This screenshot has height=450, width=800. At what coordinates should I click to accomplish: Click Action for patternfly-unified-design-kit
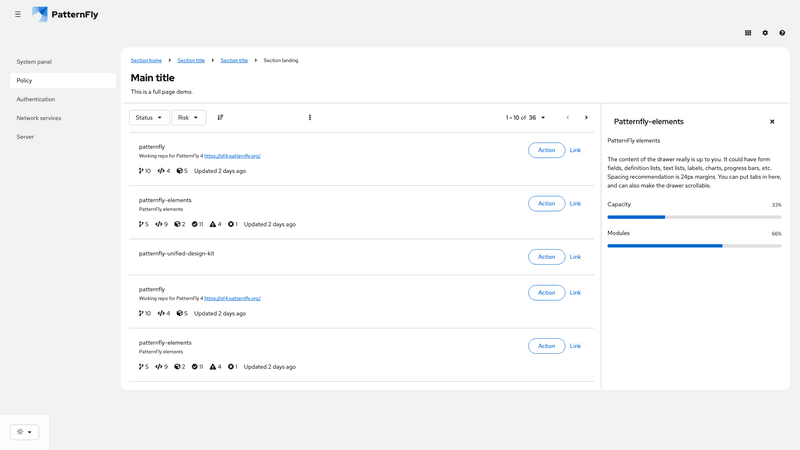[x=546, y=257]
